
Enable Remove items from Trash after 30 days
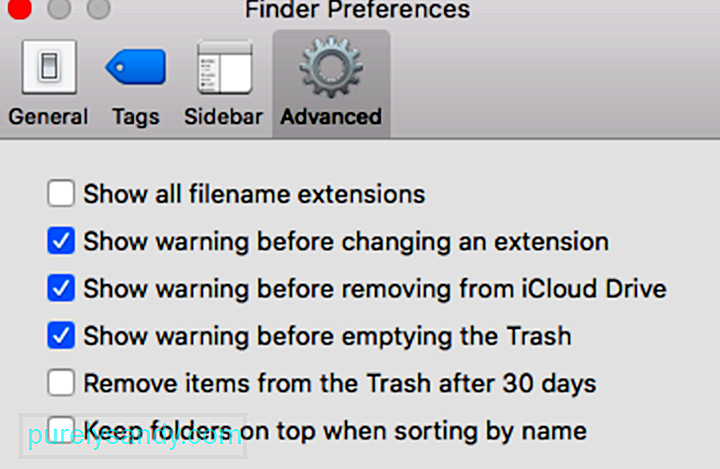click(x=61, y=383)
